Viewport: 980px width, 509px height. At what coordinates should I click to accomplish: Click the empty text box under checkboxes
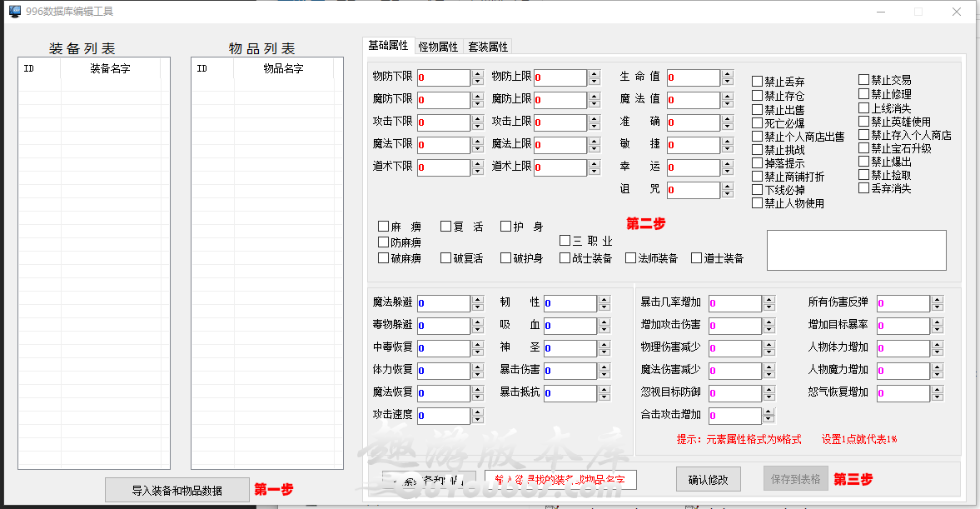click(856, 250)
